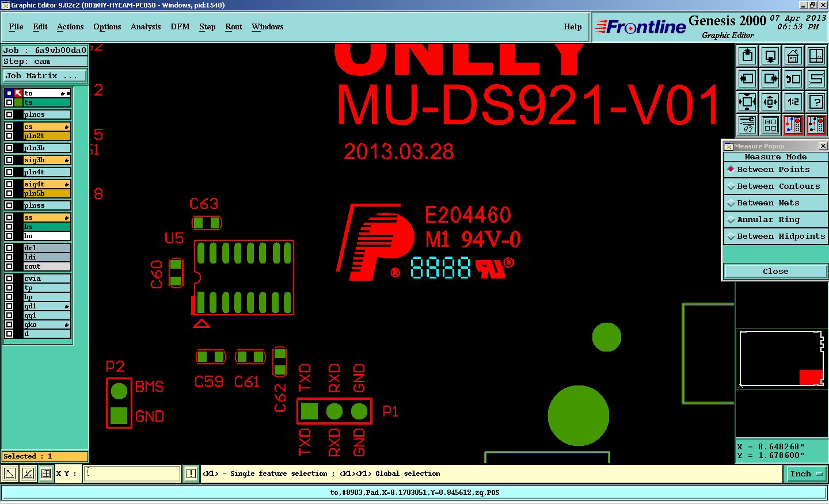Click the four-square grid panel icon
829x504 pixels.
(770, 124)
